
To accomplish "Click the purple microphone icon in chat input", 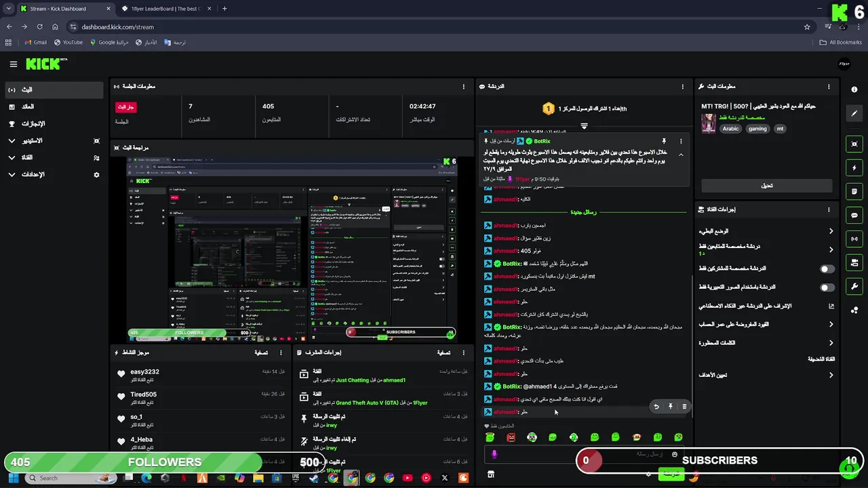I will [x=494, y=454].
